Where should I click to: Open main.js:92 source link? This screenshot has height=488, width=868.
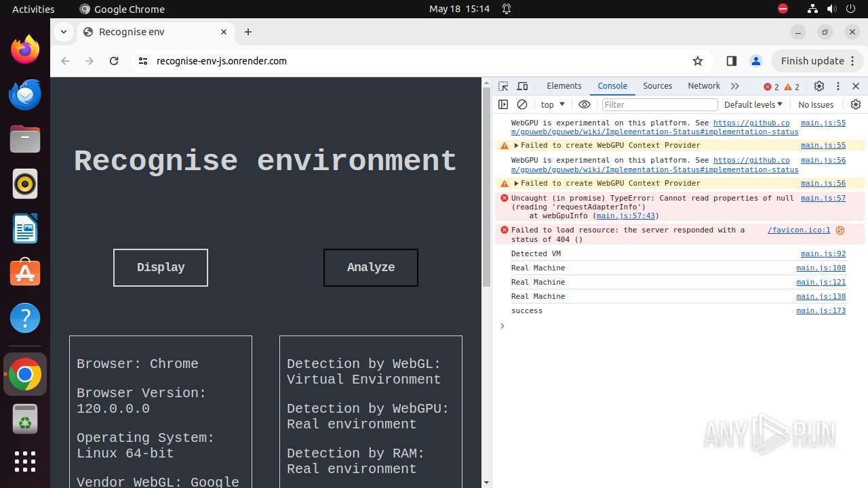[823, 254]
